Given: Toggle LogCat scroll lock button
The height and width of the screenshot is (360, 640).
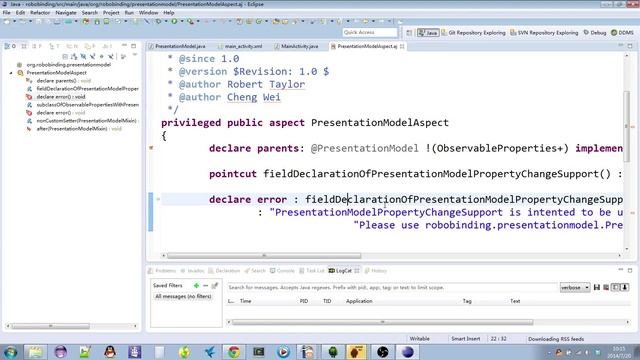Looking at the screenshot, I should tap(624, 287).
